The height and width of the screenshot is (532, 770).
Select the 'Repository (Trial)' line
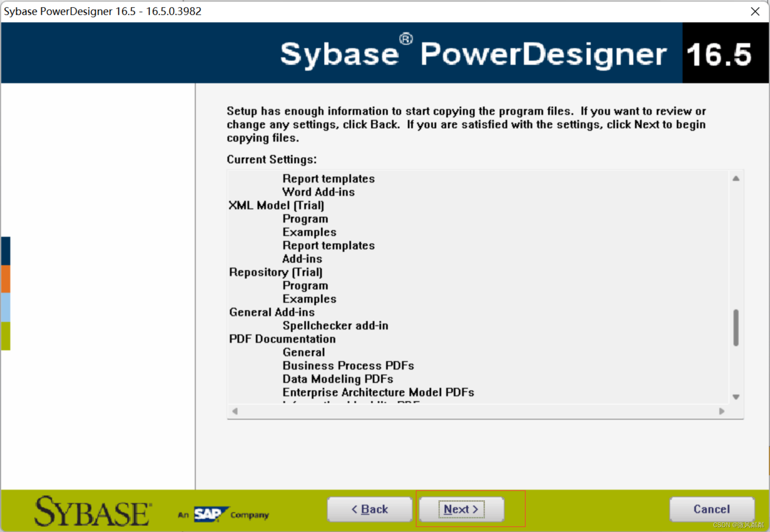276,272
